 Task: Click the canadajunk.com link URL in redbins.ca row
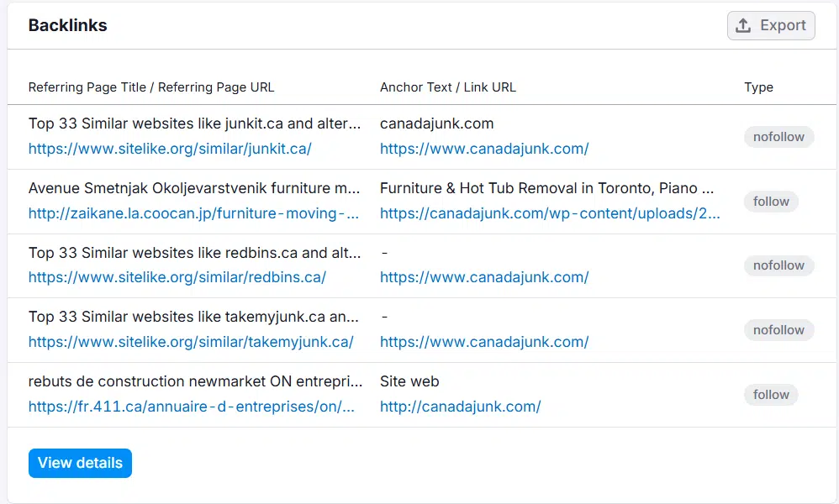click(x=483, y=277)
